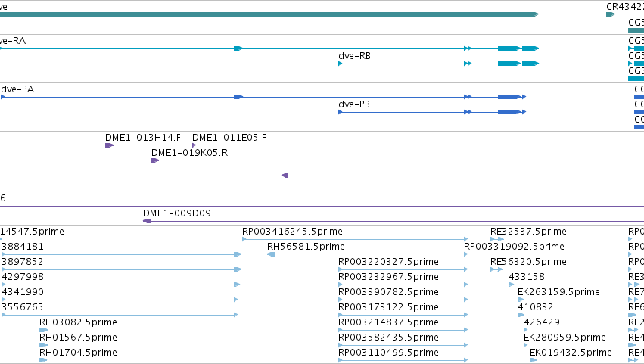
Task: Click the RH56581.5prime light-blue arrow glyph
Action: 271,255
